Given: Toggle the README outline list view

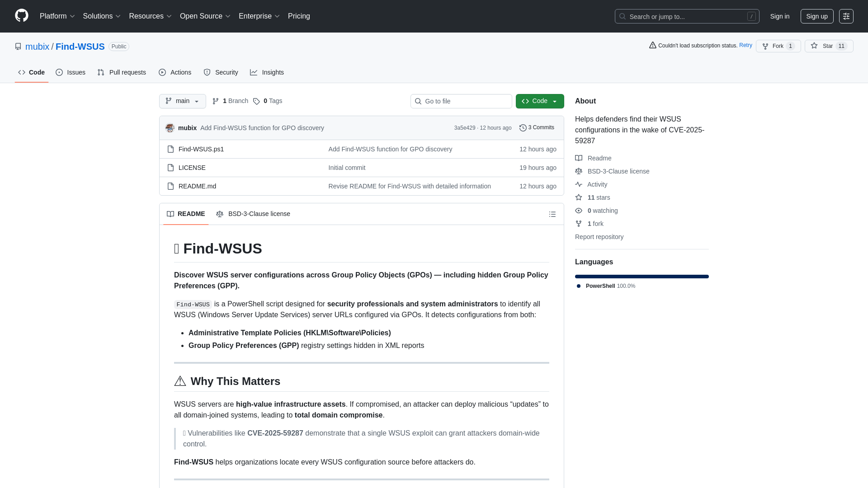Looking at the screenshot, I should click(552, 214).
